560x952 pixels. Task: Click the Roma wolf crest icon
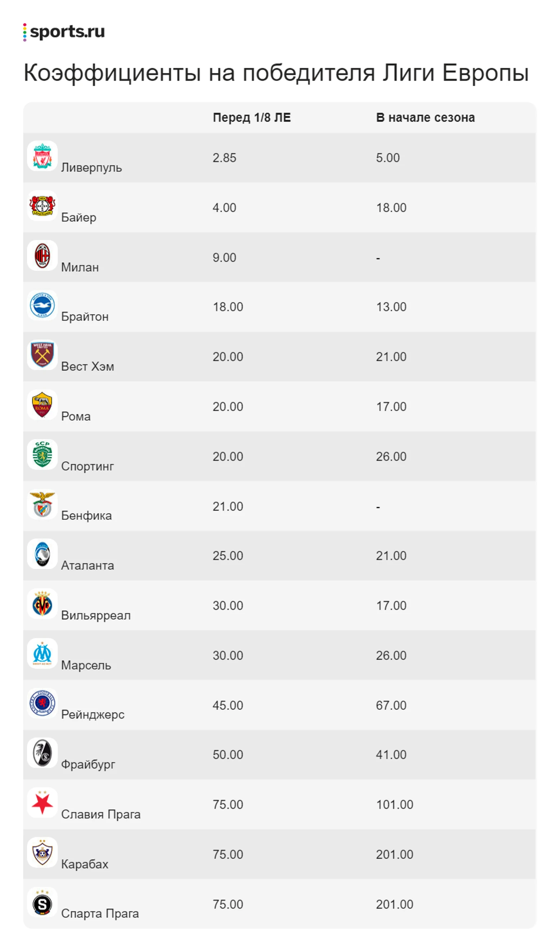42,405
